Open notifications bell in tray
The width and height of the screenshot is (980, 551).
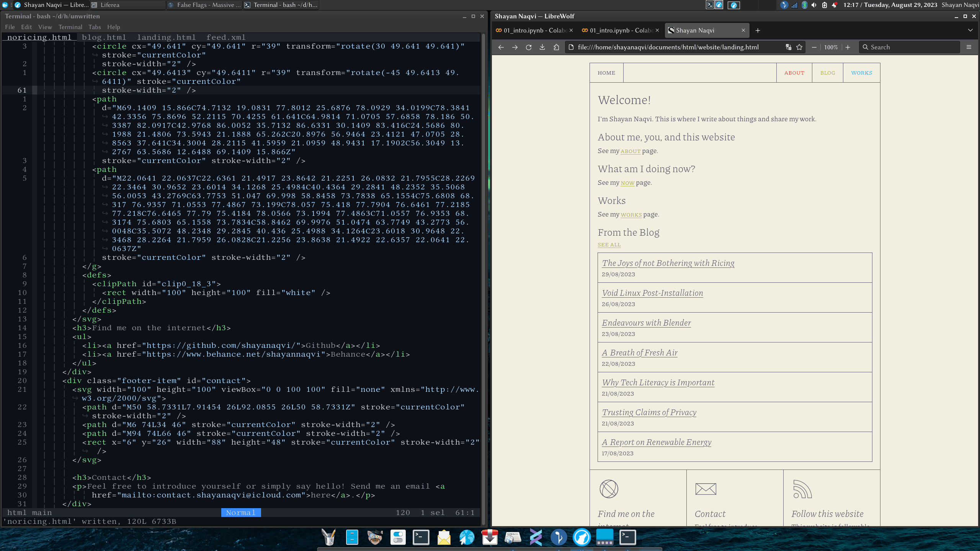point(835,5)
